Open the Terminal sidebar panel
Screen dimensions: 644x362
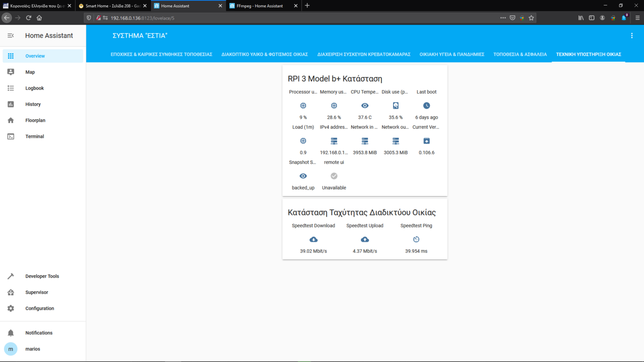click(43, 136)
